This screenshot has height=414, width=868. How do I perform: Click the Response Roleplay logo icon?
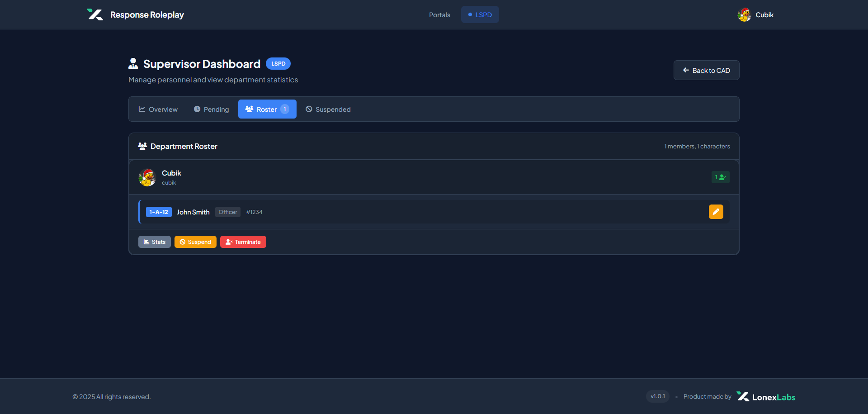(95, 14)
